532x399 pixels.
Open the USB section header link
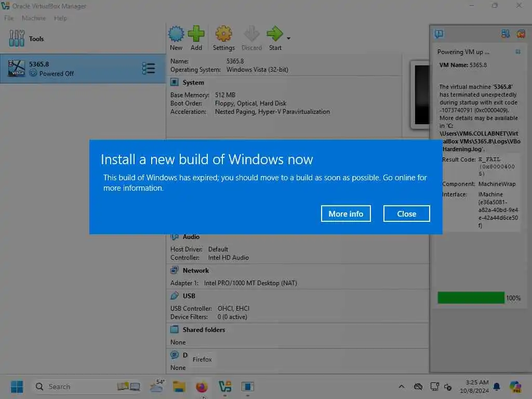tap(189, 296)
